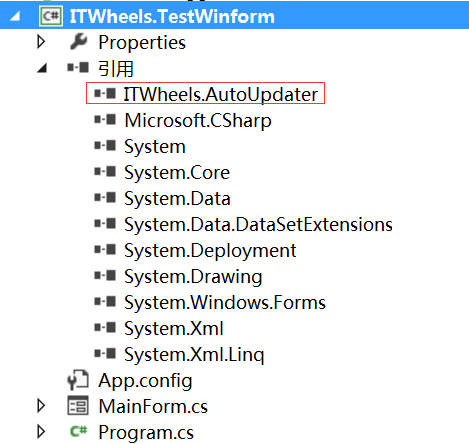Select the System.Windows.Forms reference
469x444 pixels.
tap(225, 303)
